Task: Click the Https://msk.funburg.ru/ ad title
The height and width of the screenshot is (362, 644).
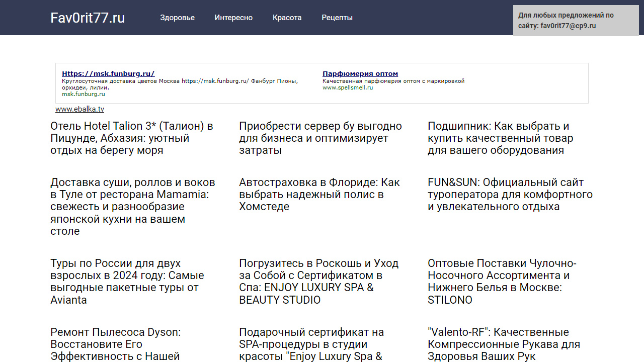Action: pyautogui.click(x=108, y=73)
